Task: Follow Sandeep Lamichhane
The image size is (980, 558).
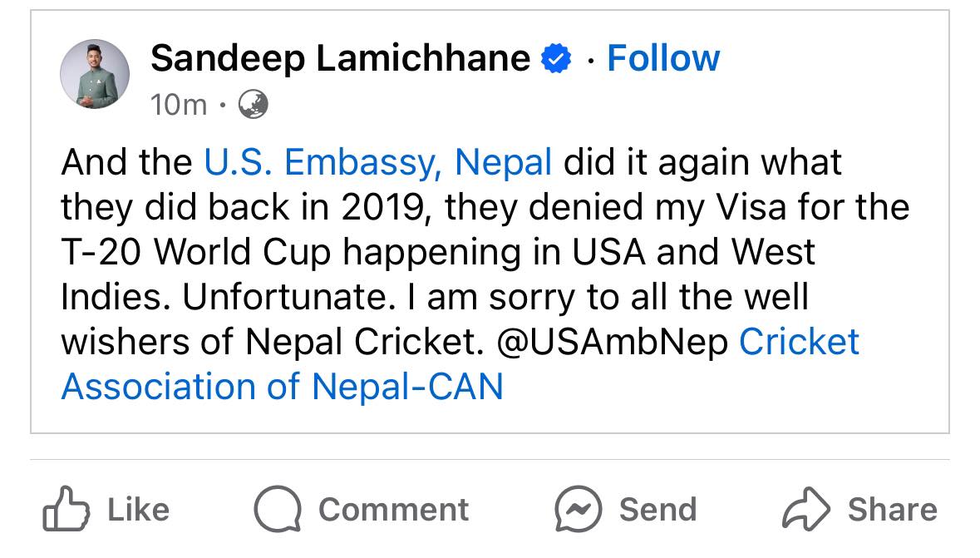Action: coord(663,58)
